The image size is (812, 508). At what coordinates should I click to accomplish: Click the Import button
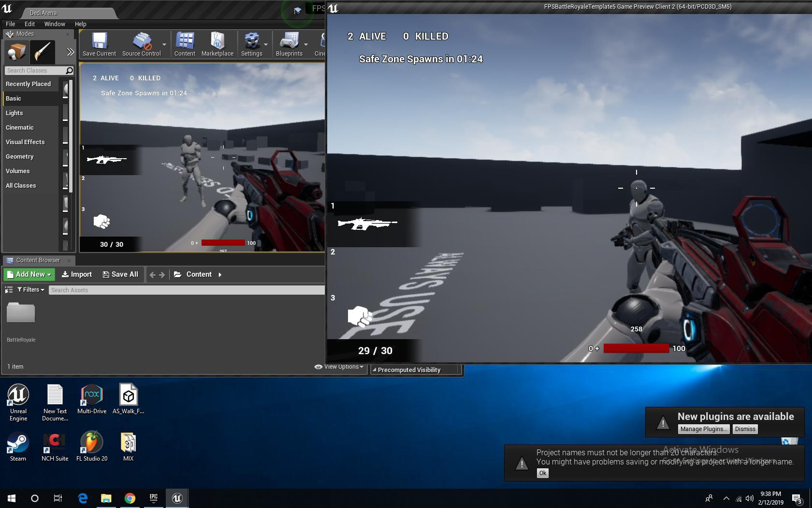[x=77, y=274]
